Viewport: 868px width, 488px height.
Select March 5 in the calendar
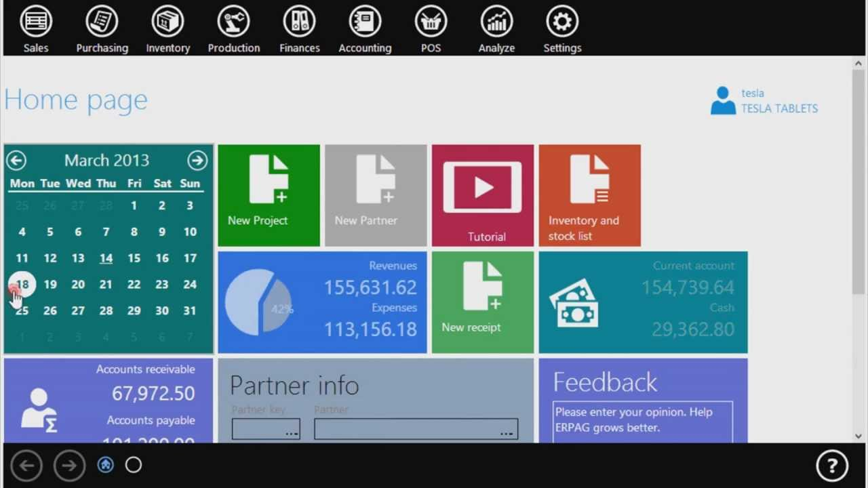pyautogui.click(x=50, y=232)
